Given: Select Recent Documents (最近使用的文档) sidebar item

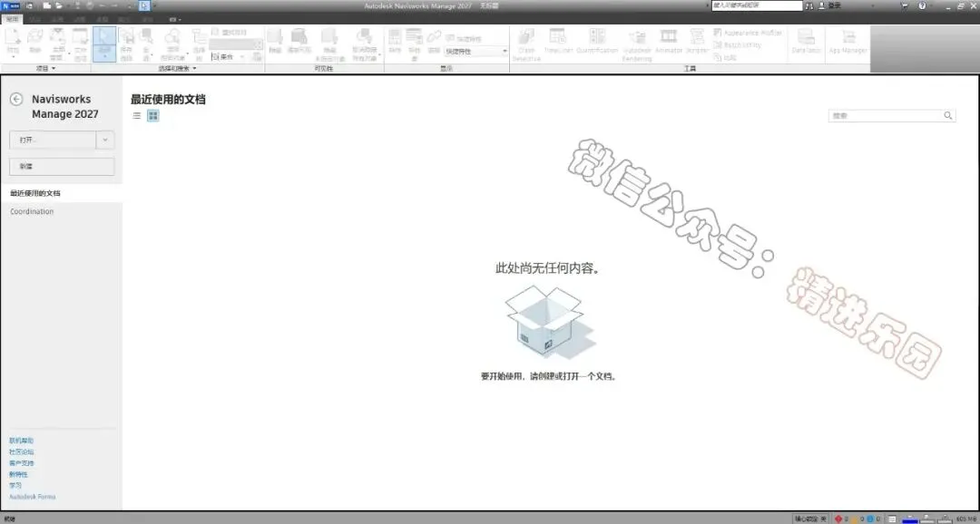Looking at the screenshot, I should [x=62, y=194].
